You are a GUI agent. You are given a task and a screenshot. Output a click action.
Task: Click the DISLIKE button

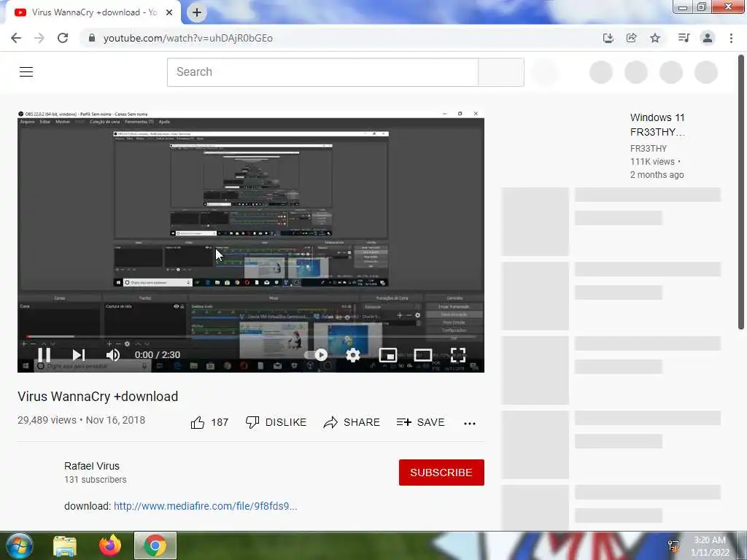[276, 422]
